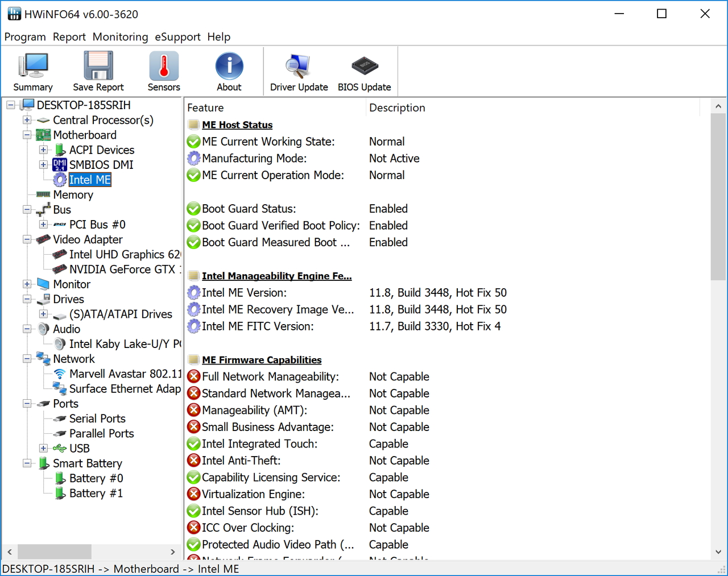Image resolution: width=728 pixels, height=576 pixels.
Task: Select Surface Ethernet Adapter tree item
Action: tap(125, 389)
